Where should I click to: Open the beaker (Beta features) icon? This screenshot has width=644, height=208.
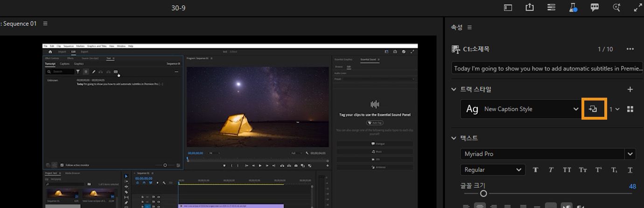coord(573,7)
